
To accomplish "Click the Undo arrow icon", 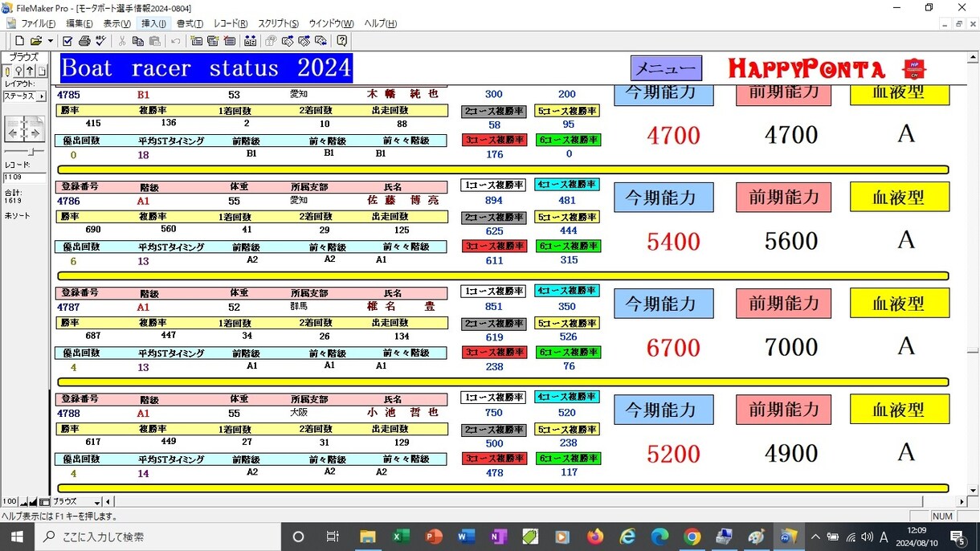I will 177,41.
